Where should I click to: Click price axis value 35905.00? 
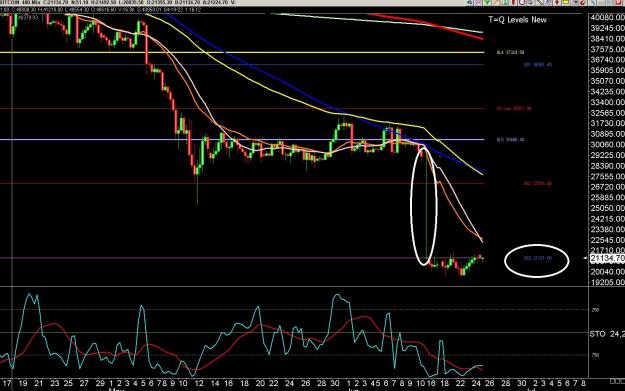[607, 71]
